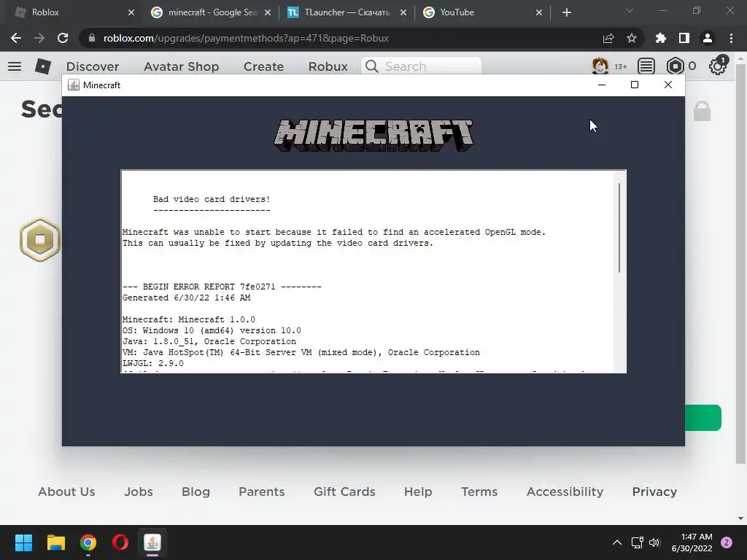
Task: Open the Jobs footer link
Action: (138, 491)
